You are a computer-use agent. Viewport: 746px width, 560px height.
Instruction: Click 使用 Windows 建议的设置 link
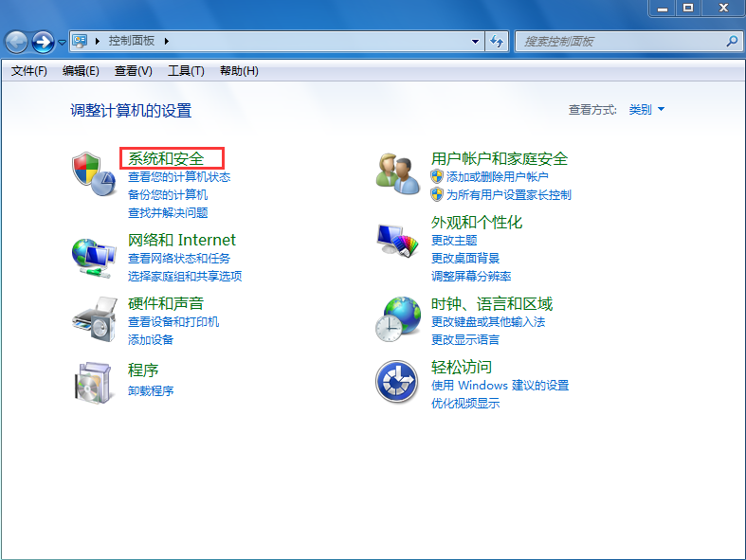[x=500, y=385]
